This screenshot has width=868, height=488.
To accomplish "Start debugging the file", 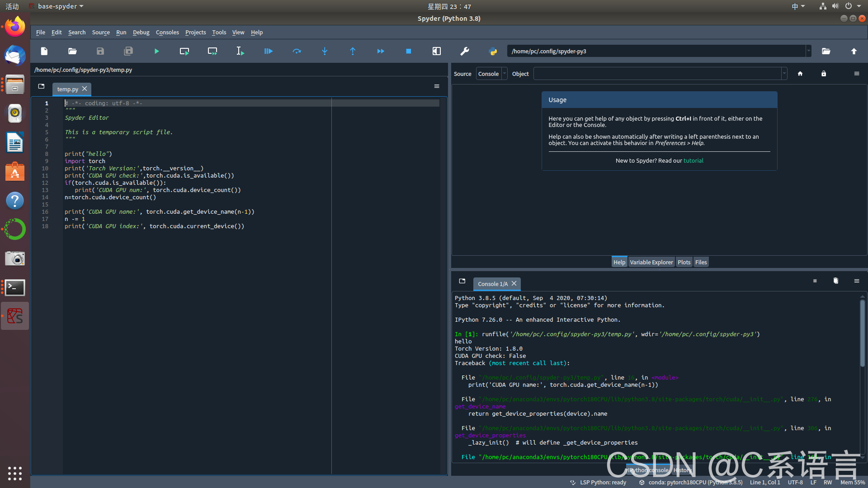I will [x=269, y=52].
